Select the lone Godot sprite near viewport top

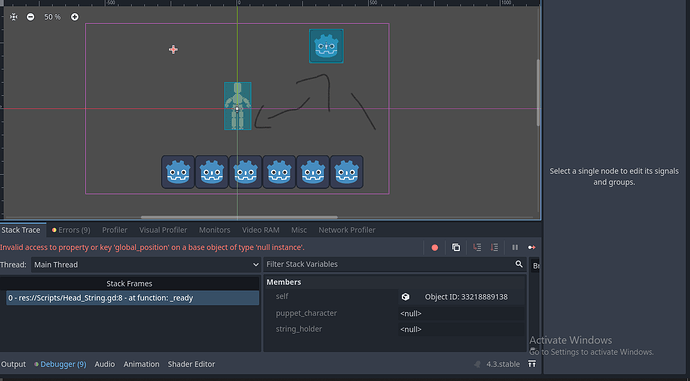326,46
